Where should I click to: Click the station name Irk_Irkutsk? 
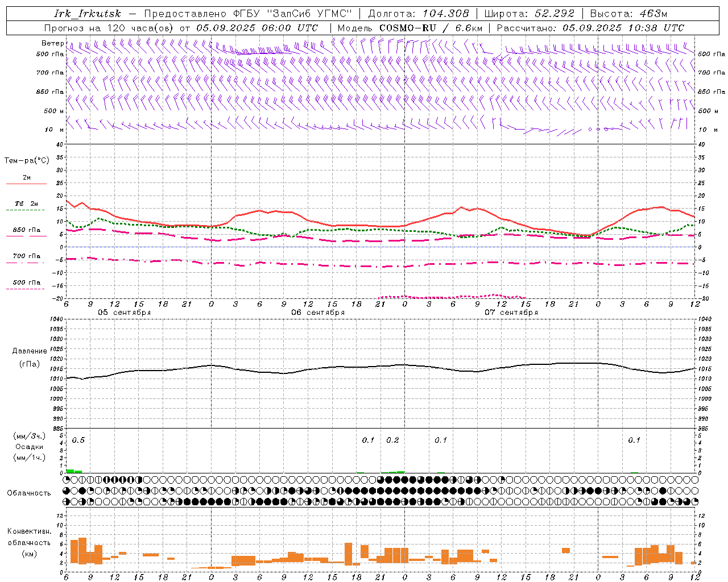(88, 14)
